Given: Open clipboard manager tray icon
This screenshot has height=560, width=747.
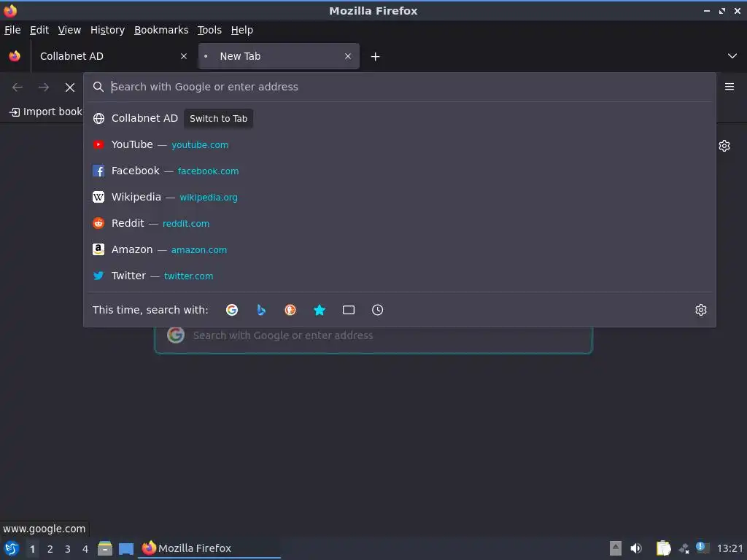Looking at the screenshot, I should pyautogui.click(x=663, y=548).
